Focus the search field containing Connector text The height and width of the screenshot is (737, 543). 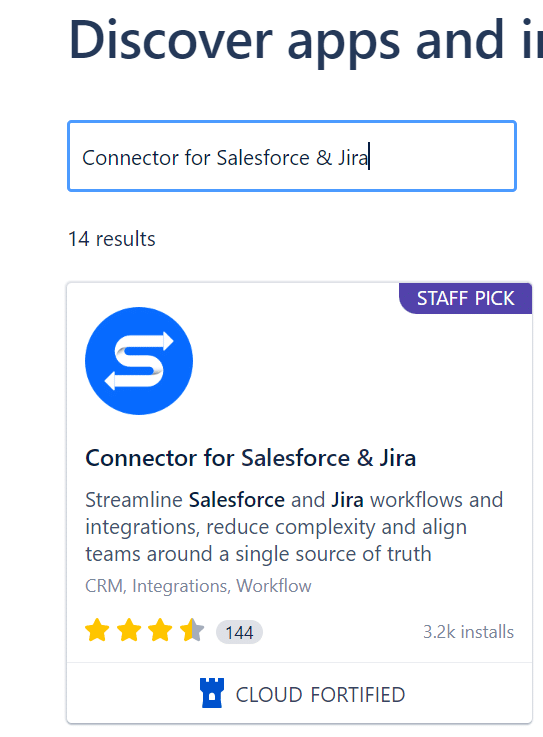[292, 156]
